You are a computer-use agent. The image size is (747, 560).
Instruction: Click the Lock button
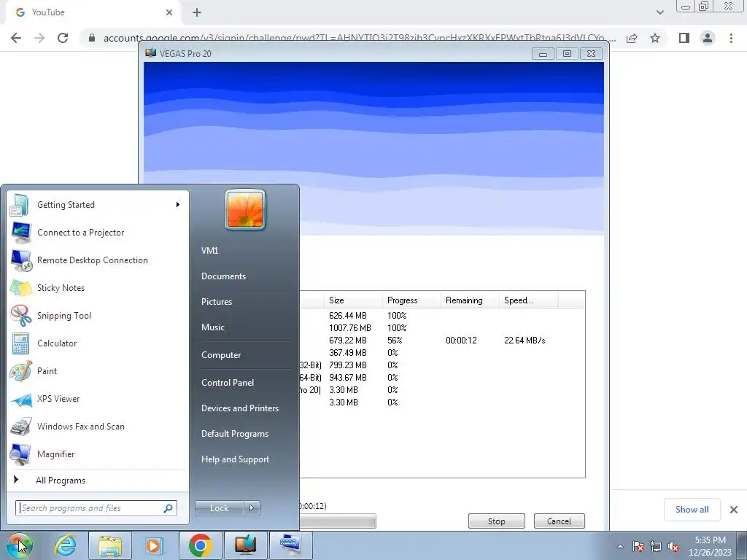tap(219, 508)
